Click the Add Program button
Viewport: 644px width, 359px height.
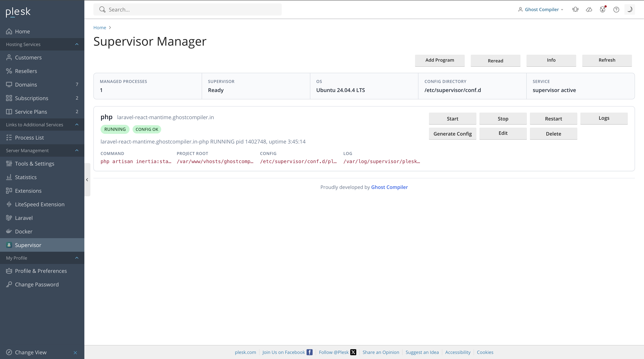[x=440, y=60]
